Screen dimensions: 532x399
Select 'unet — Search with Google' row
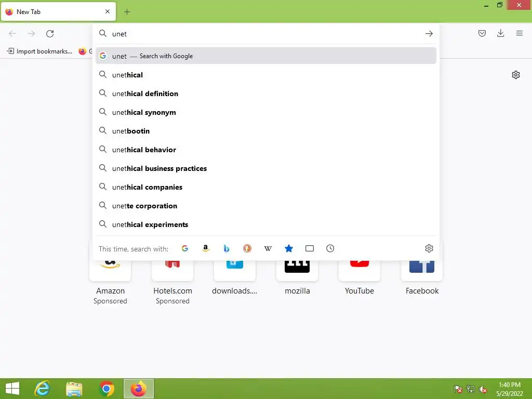pos(266,56)
